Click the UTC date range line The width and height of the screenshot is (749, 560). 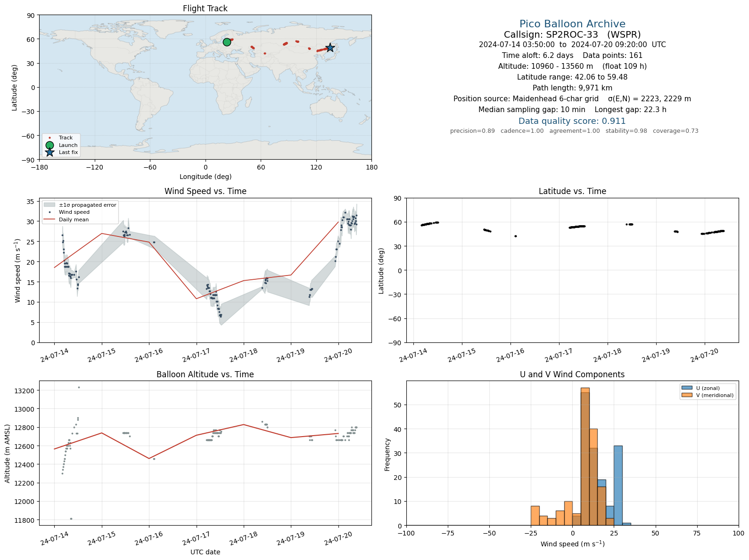point(572,45)
